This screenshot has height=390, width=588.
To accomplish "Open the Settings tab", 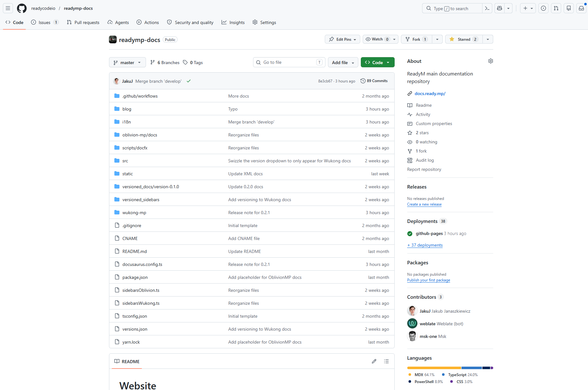I will 264,22.
